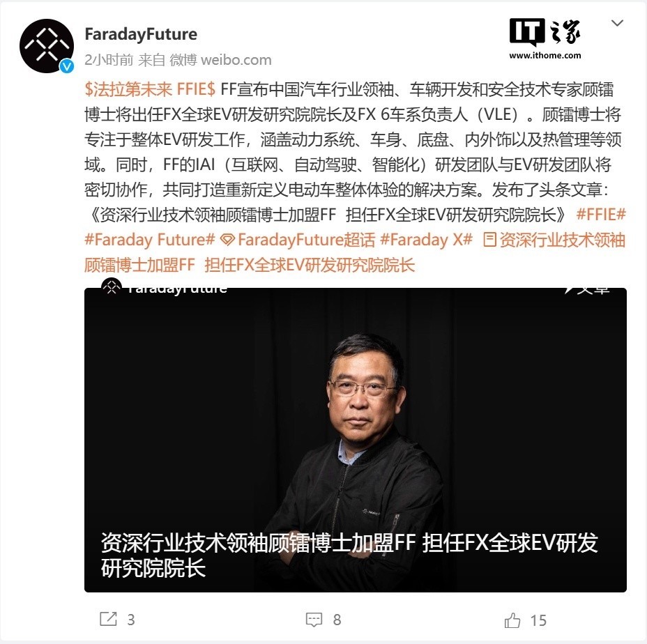
Task: Open the FaradayFuture超话 super topic link
Action: 307,240
